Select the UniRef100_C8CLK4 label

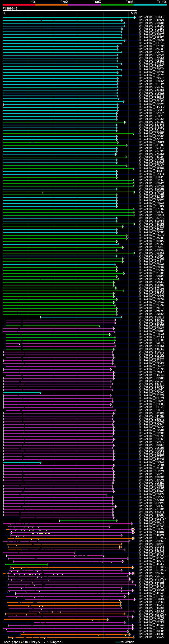click(152, 102)
